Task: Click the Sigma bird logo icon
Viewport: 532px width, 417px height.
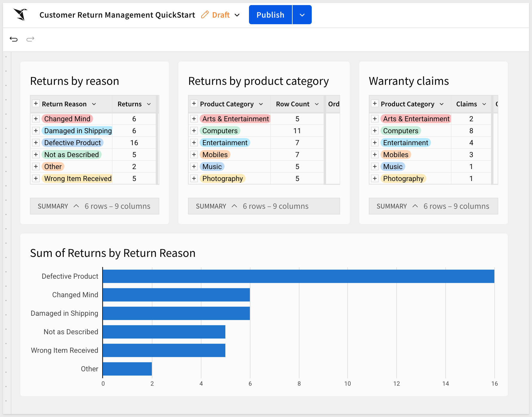Action: [20, 14]
